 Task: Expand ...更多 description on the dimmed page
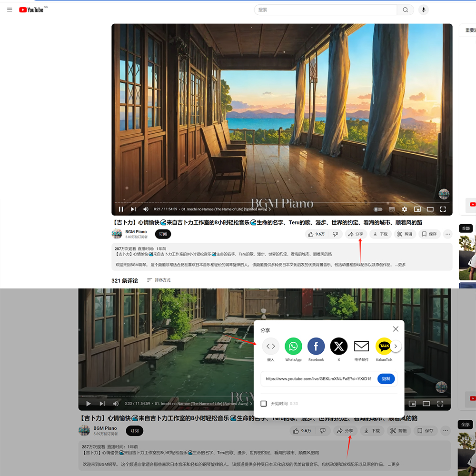[x=394, y=464]
